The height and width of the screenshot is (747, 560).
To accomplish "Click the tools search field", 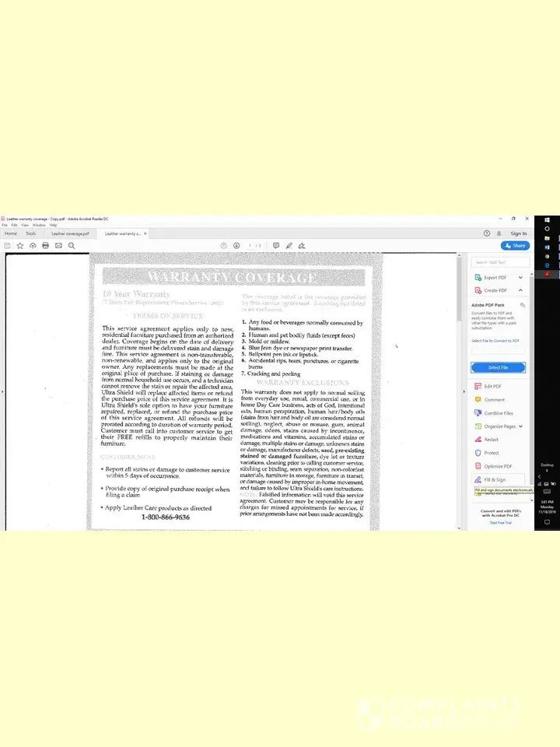I will tap(500, 262).
